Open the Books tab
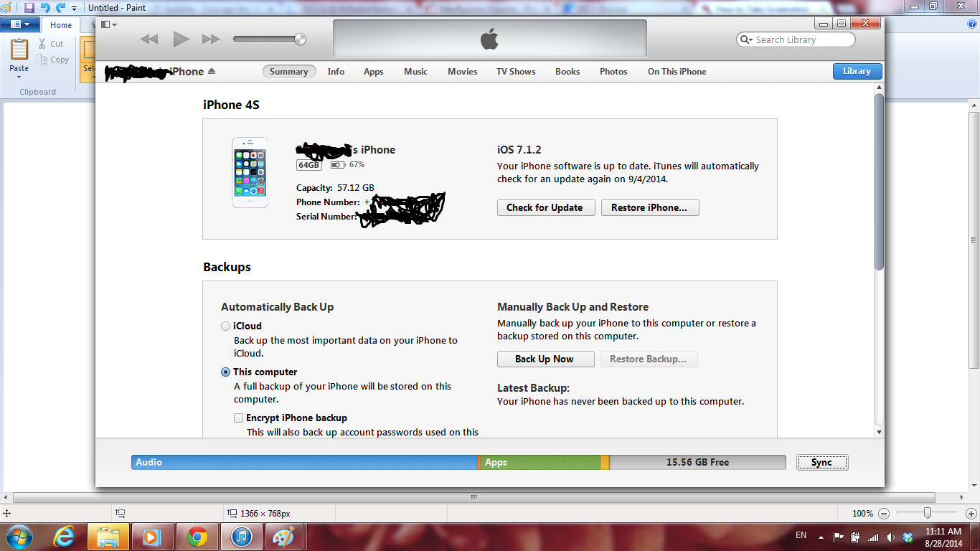Screen dimensions: 980x551 [567, 72]
